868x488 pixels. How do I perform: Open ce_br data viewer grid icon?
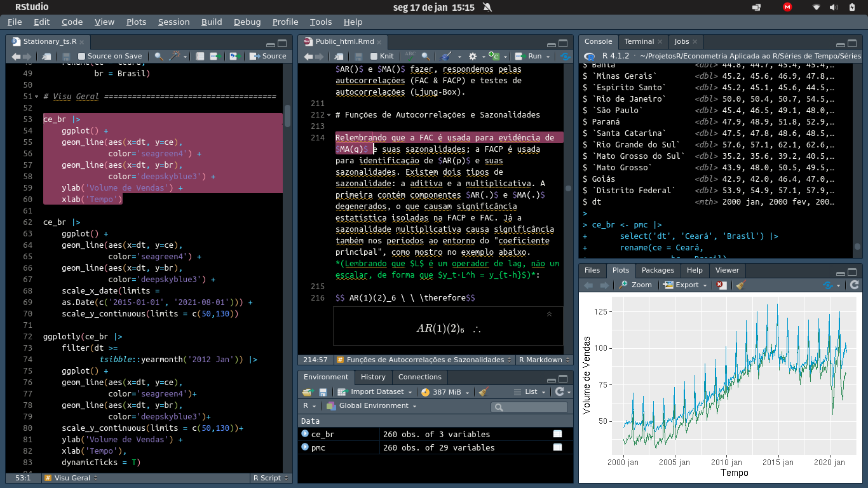click(557, 434)
